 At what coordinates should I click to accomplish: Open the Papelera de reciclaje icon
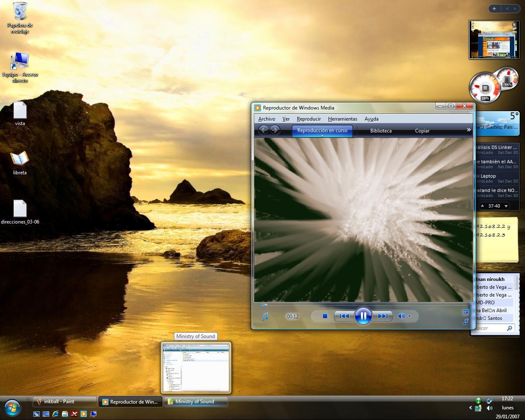click(x=20, y=18)
